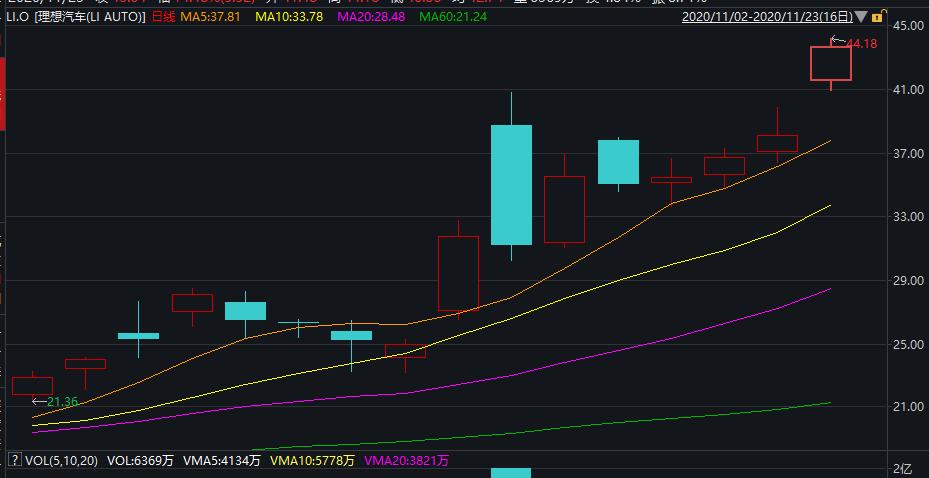Viewport: 929px width, 478px height.
Task: Click the 45.00 price axis label
Action: pos(910,26)
